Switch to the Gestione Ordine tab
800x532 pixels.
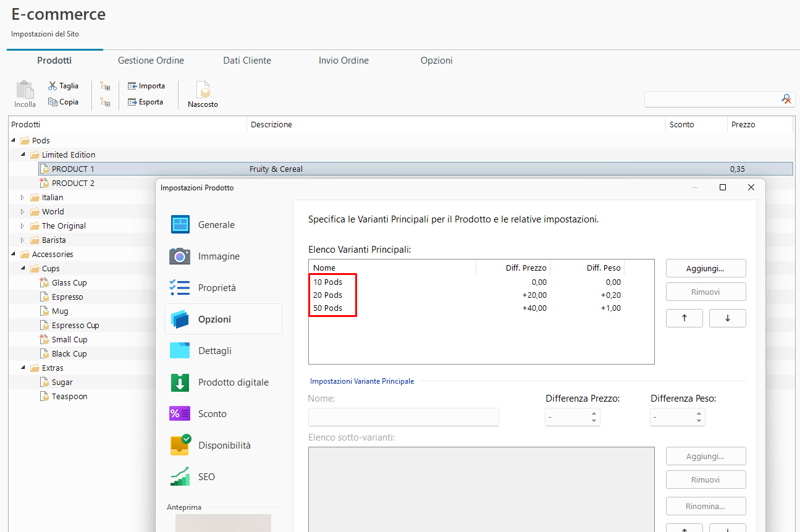coord(151,61)
